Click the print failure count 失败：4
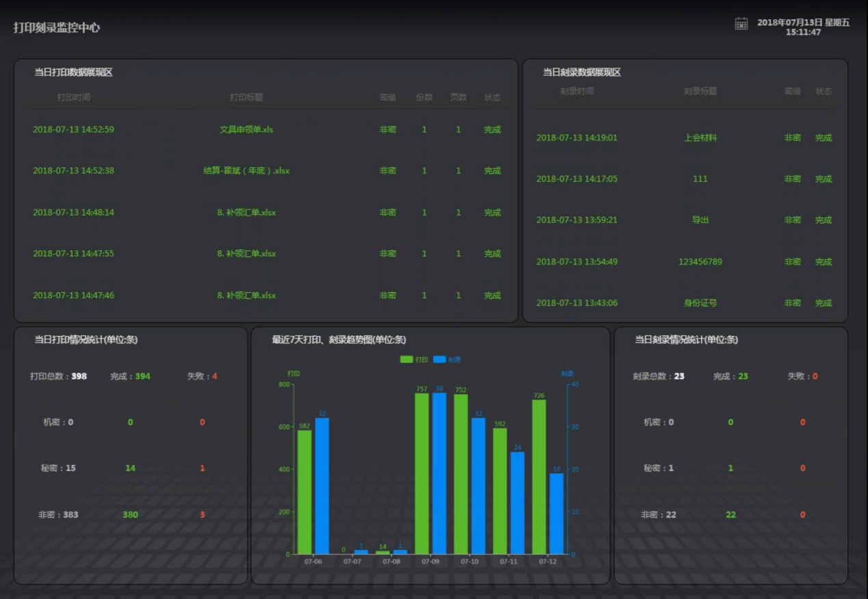868x599 pixels. [x=202, y=376]
